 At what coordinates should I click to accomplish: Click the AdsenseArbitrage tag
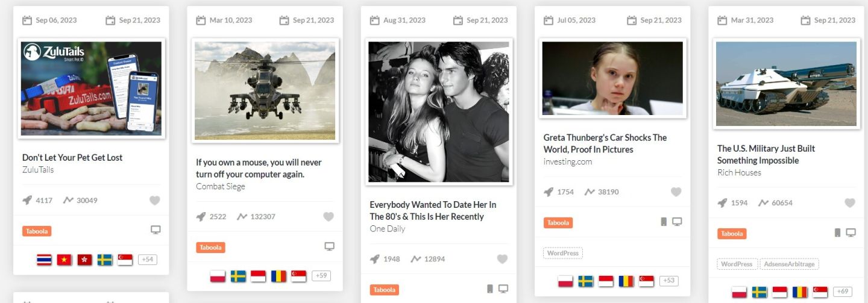(x=788, y=264)
